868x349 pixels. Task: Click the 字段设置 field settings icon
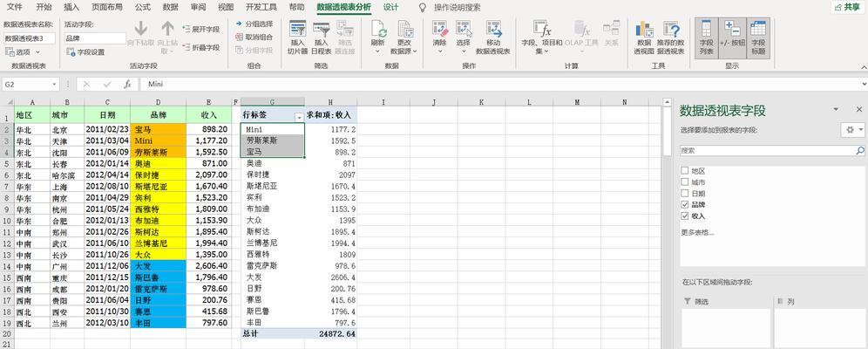[71, 52]
